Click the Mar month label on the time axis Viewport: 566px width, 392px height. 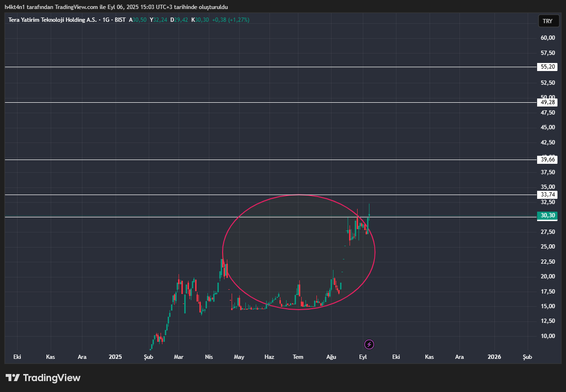point(179,357)
